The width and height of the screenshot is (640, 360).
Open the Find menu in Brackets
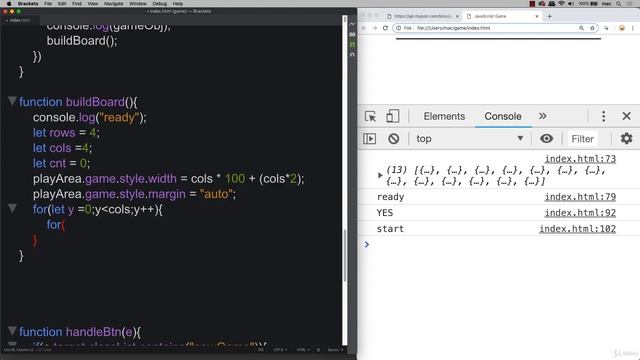pyautogui.click(x=77, y=3)
